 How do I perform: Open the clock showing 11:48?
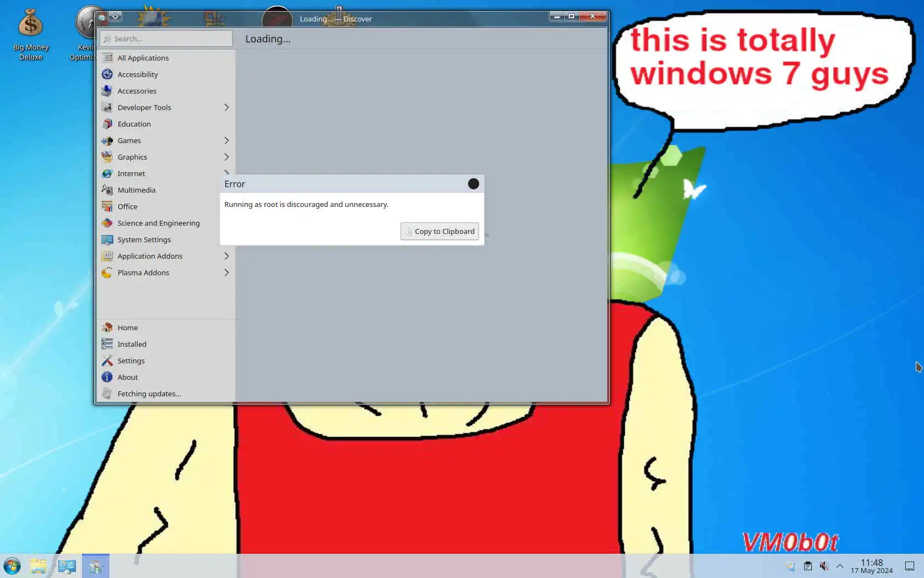[872, 566]
